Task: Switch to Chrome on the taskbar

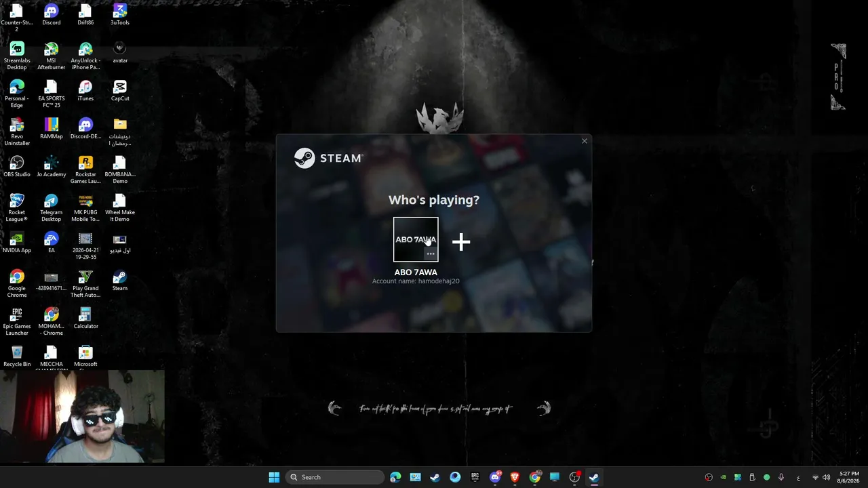Action: click(535, 477)
